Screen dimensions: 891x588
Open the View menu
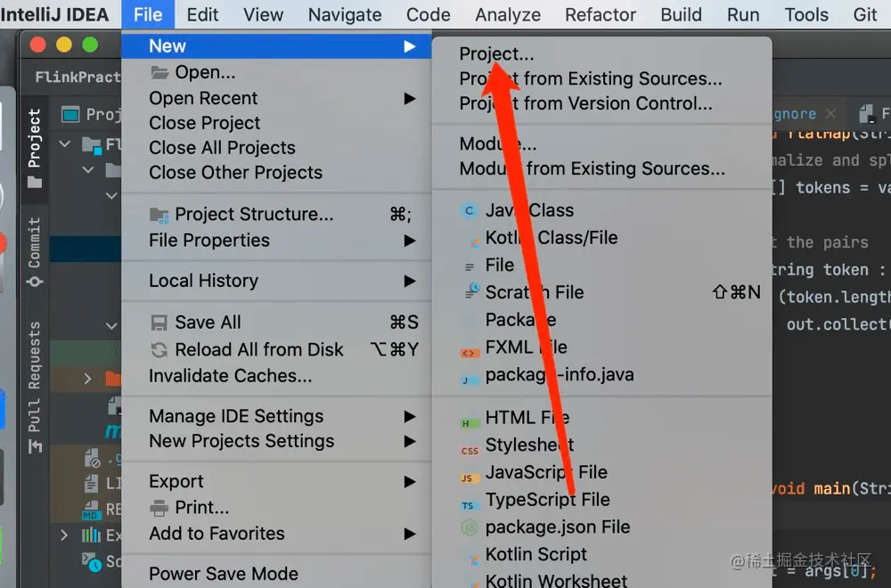tap(263, 14)
